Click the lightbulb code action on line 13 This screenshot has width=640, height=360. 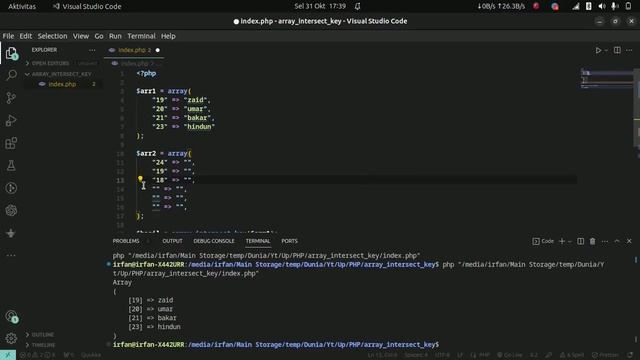(x=140, y=179)
